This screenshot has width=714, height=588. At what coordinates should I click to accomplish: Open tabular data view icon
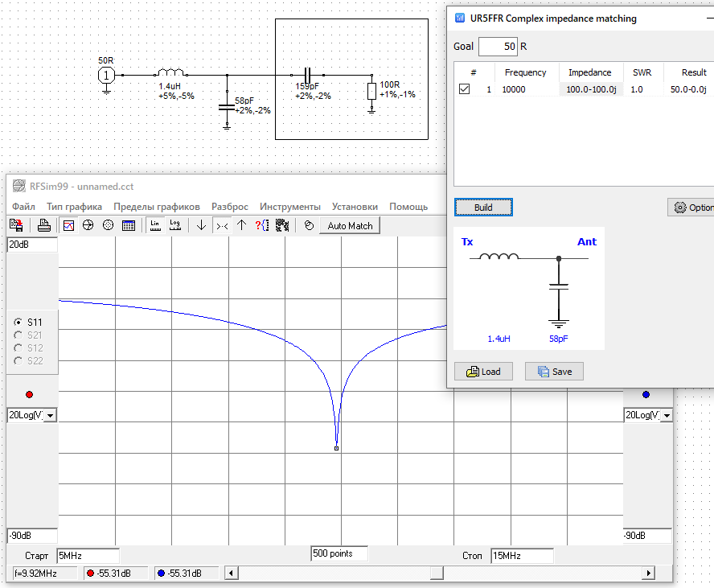(129, 225)
